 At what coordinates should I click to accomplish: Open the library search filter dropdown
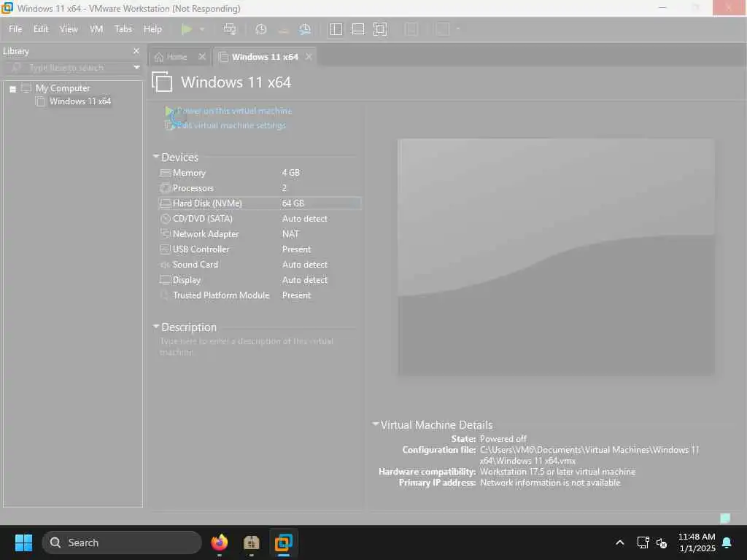pos(136,68)
